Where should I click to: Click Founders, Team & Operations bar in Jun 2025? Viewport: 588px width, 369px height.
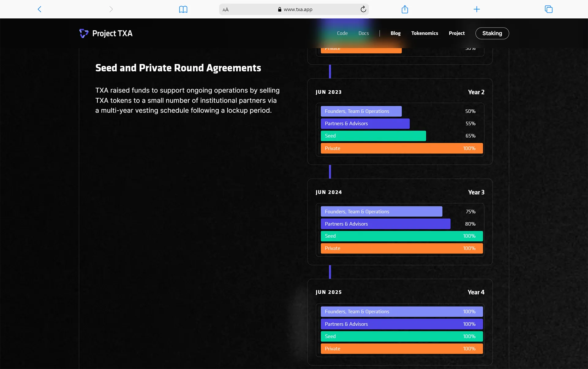401,311
